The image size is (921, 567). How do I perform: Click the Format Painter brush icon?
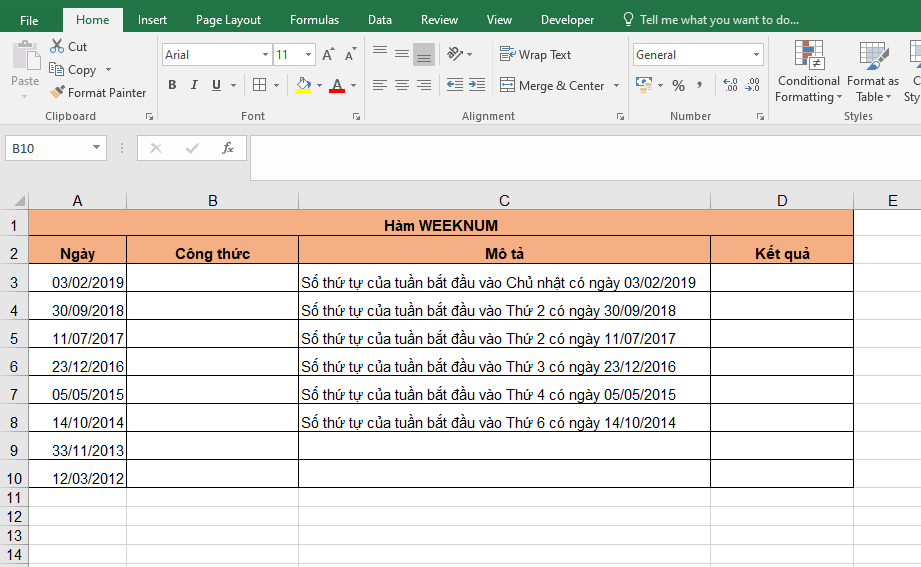[x=58, y=93]
